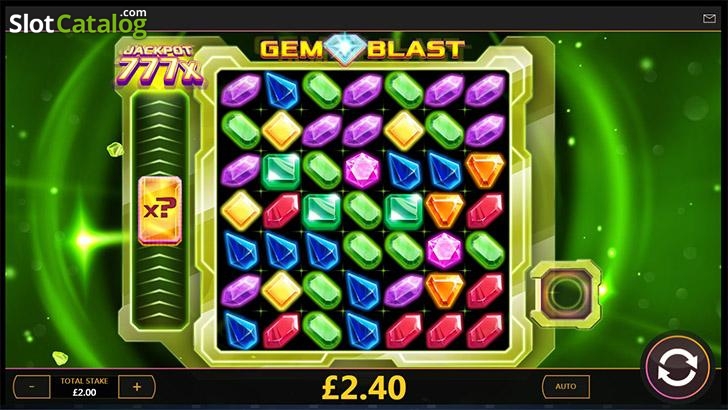Open messages via the envelope icon
The image size is (728, 410).
(709, 18)
